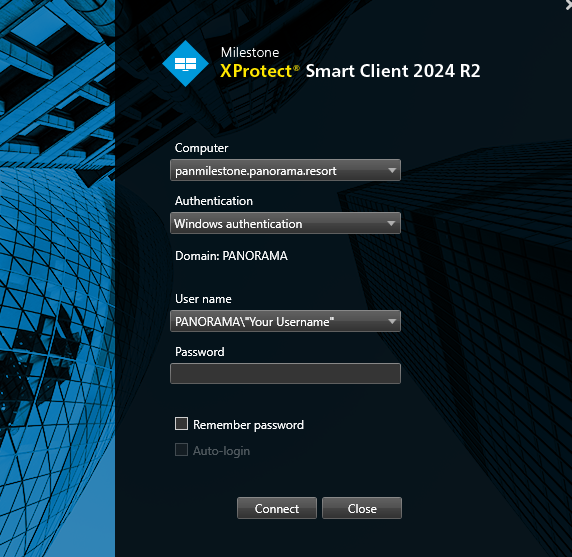Click the Auto-login label text
This screenshot has width=572, height=557.
tap(221, 451)
